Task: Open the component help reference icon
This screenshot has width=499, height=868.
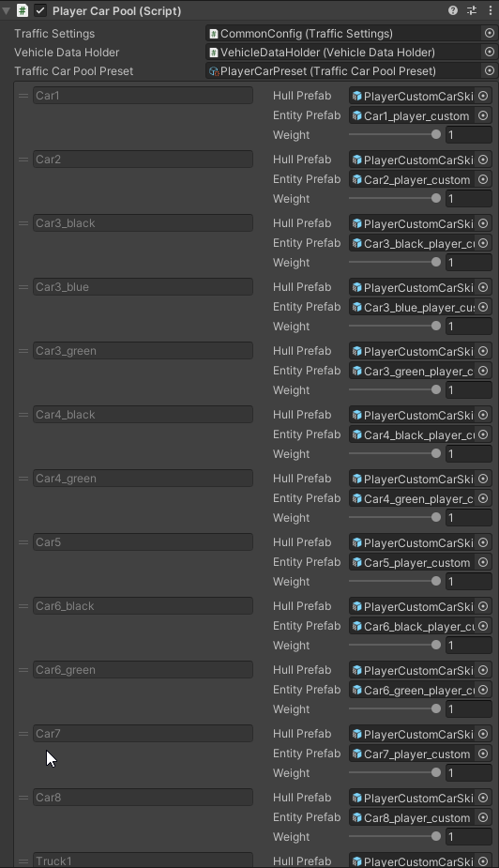Action: tap(453, 10)
